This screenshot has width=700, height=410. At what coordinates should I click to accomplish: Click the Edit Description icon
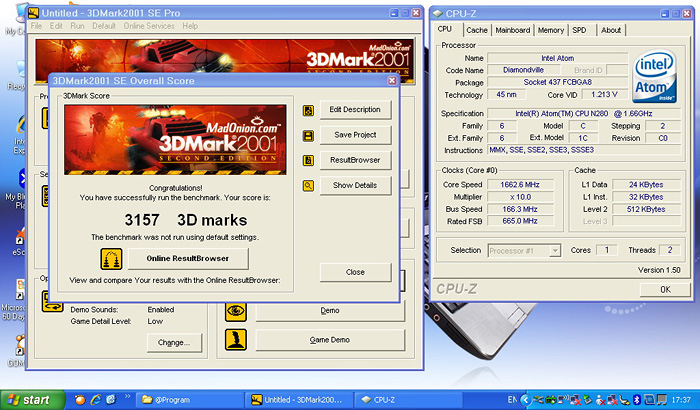pyautogui.click(x=308, y=110)
